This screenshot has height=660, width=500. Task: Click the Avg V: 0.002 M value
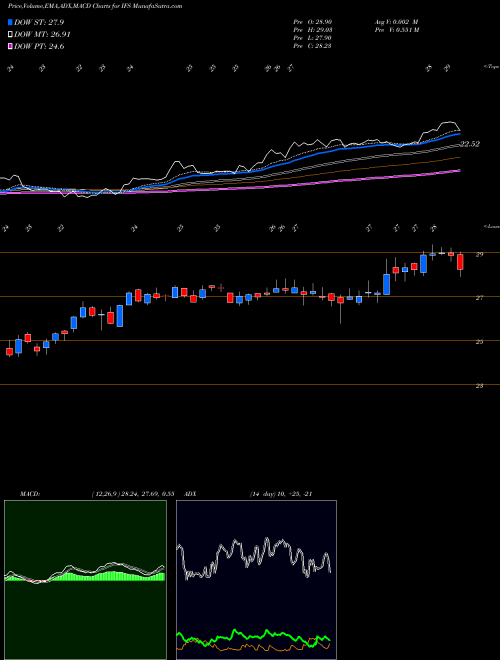(x=396, y=22)
